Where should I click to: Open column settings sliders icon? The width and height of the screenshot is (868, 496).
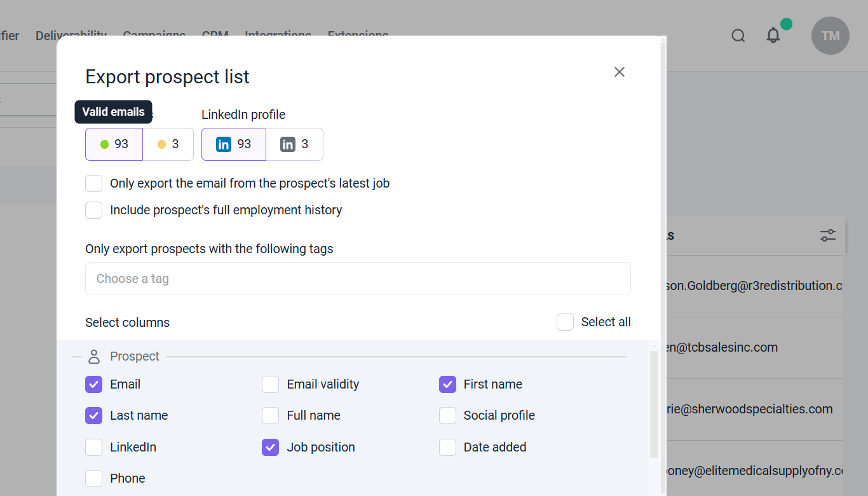pyautogui.click(x=828, y=235)
